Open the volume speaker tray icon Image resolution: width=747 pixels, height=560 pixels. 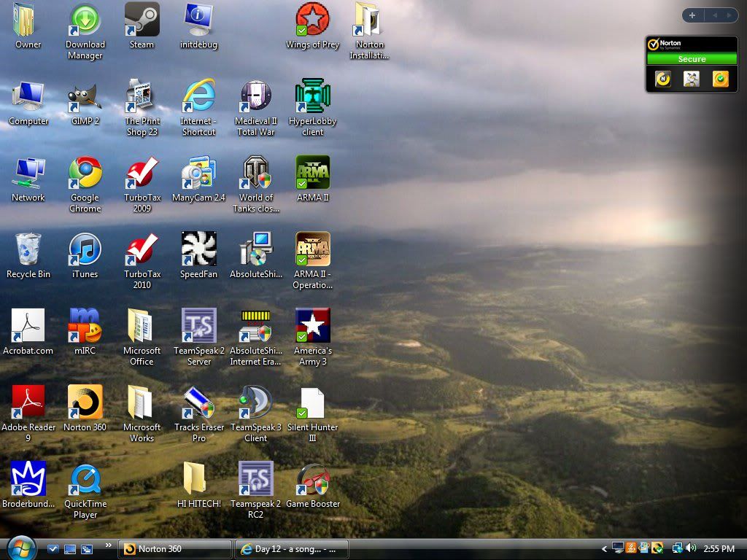pyautogui.click(x=691, y=548)
